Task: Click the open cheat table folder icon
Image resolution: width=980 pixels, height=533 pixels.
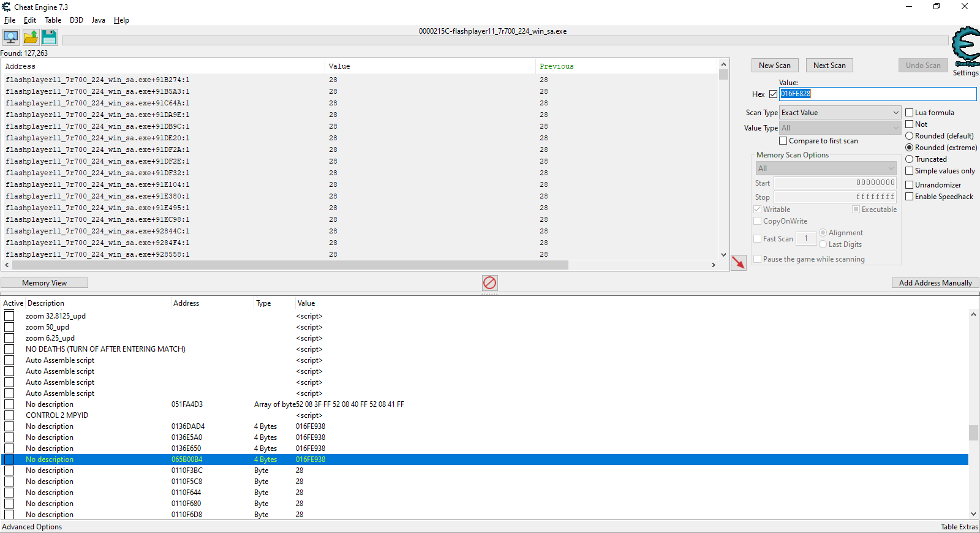Action: click(31, 37)
